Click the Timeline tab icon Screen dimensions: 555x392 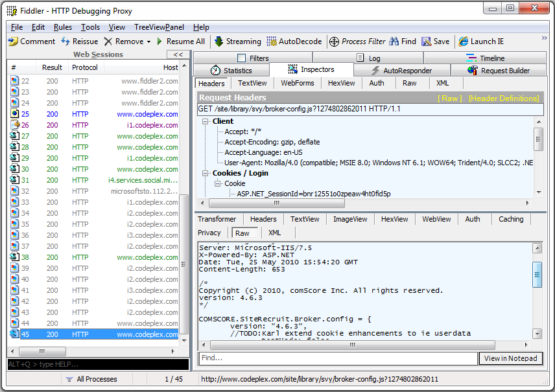coord(471,58)
